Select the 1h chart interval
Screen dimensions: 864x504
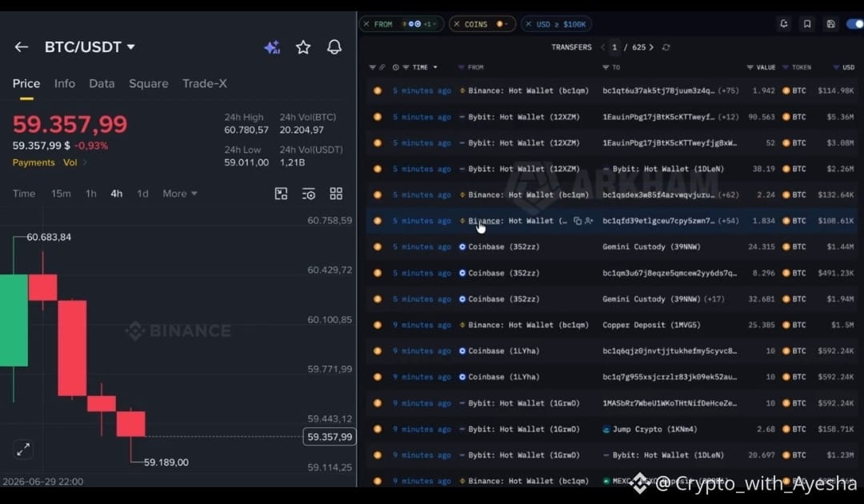91,194
